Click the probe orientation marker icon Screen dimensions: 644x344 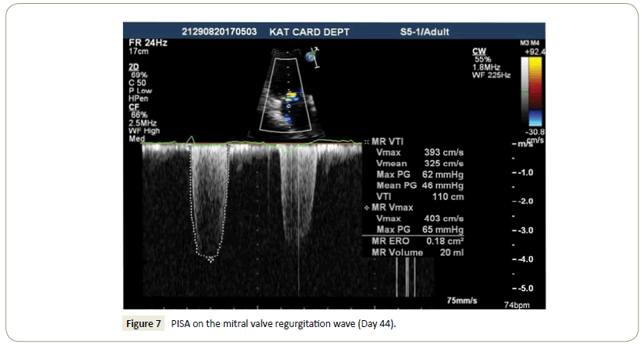(x=311, y=55)
